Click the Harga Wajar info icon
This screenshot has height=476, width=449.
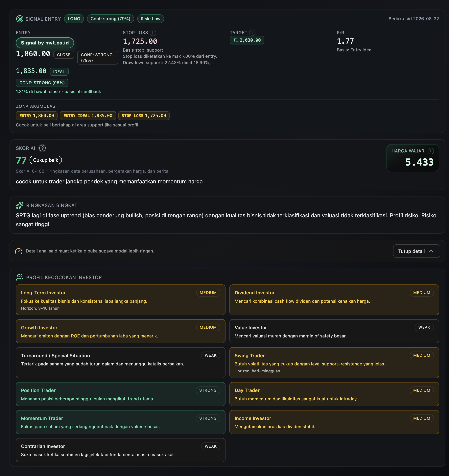(x=431, y=151)
